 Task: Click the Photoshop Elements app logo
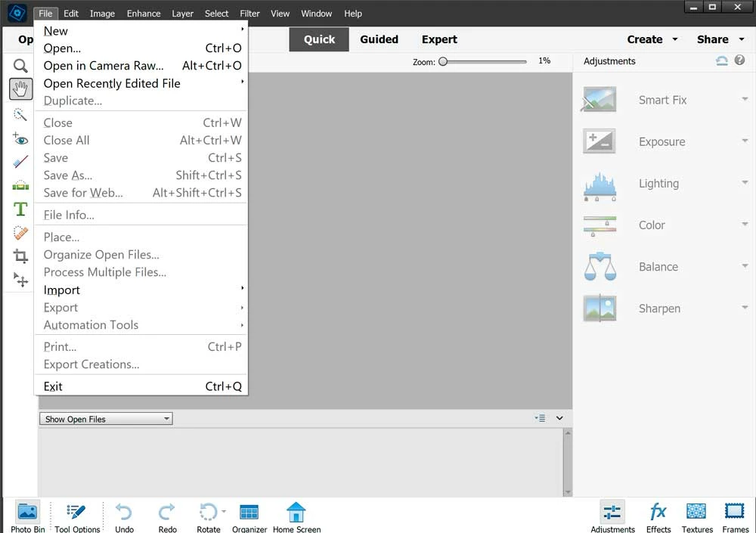[x=17, y=13]
